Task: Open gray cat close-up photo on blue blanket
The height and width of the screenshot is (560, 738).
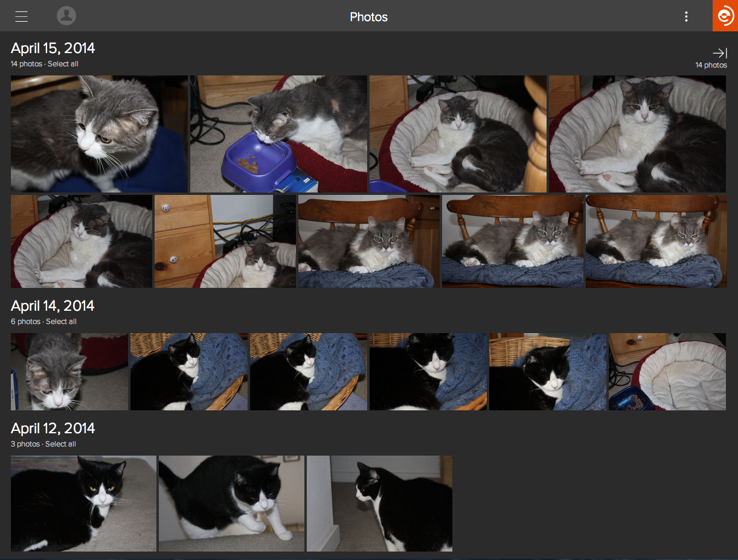Action: coord(99,134)
